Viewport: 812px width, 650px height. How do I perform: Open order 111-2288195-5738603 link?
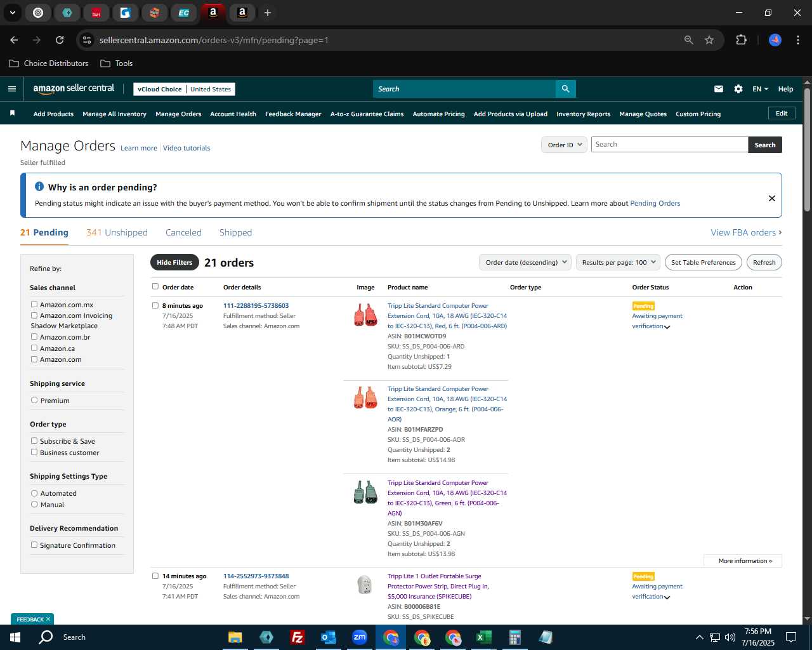256,305
